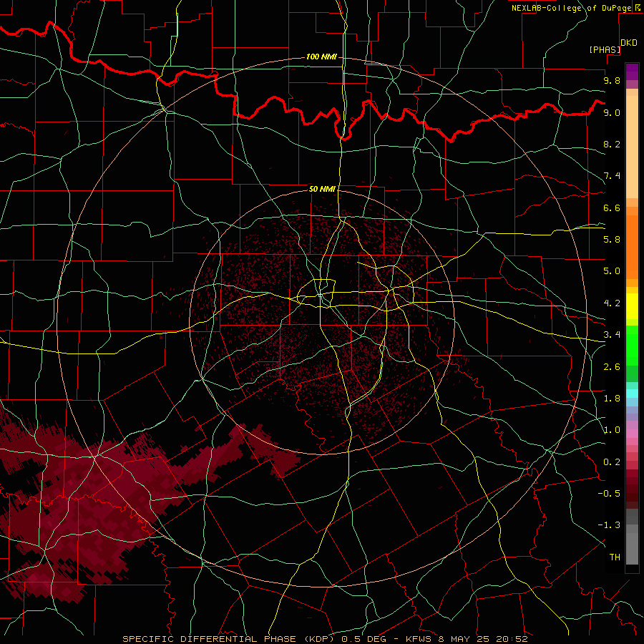Click the 1.0 scale value

point(612,430)
